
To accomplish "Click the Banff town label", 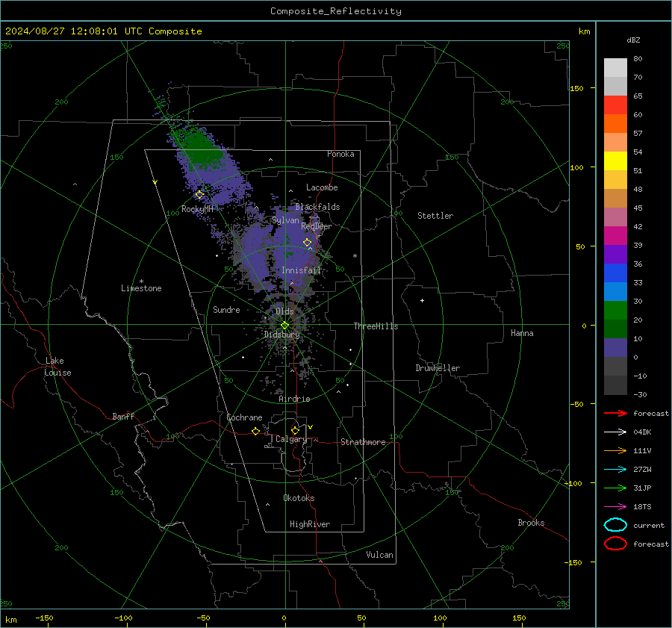I will pyautogui.click(x=123, y=416).
